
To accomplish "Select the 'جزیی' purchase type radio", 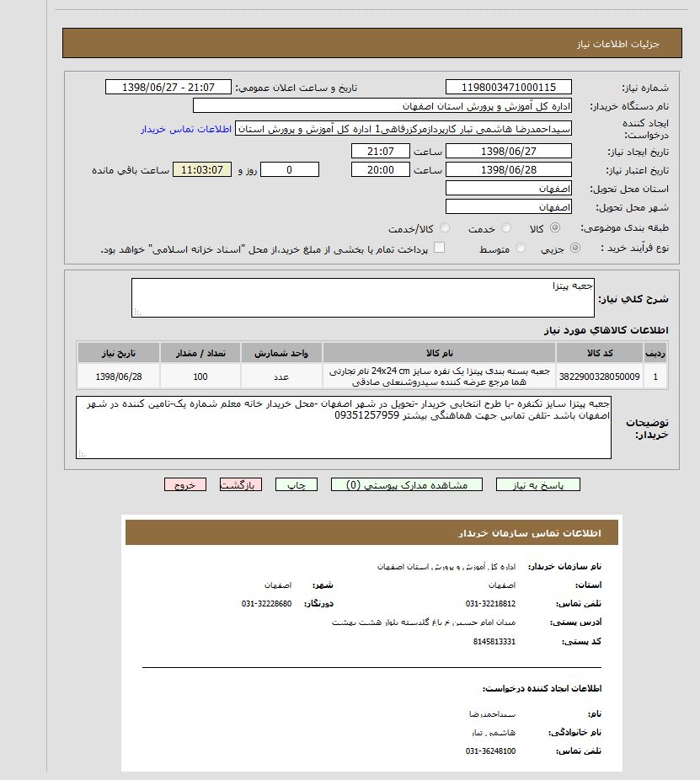I will pyautogui.click(x=575, y=248).
